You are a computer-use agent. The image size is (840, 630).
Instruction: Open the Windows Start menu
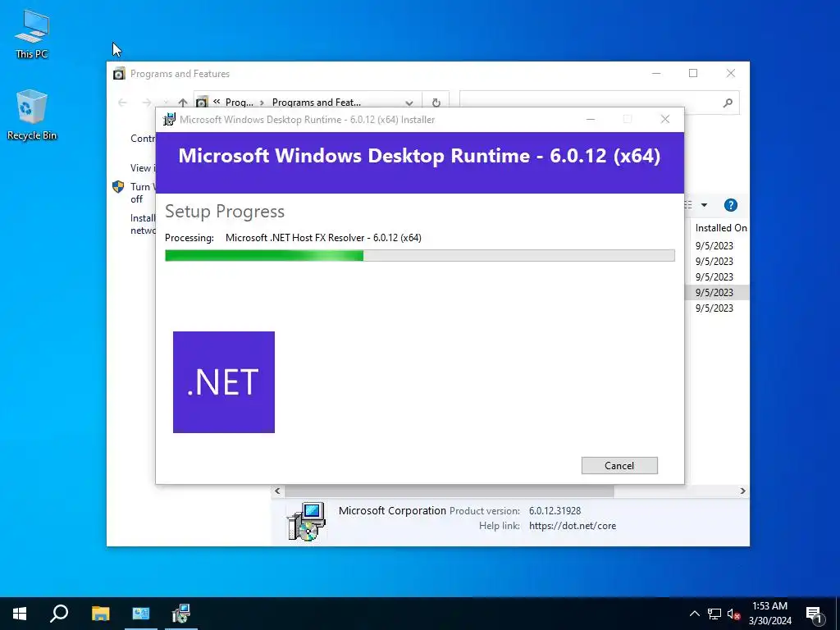[20, 614]
